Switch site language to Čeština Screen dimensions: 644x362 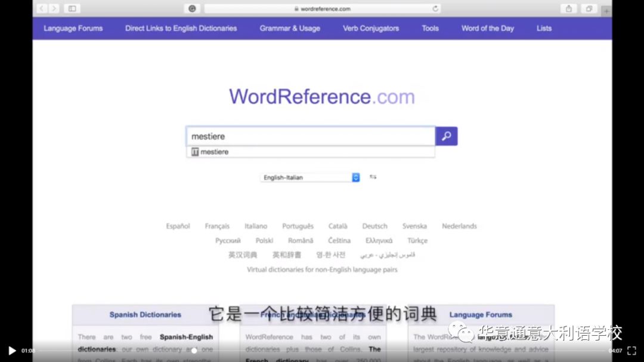339,240
